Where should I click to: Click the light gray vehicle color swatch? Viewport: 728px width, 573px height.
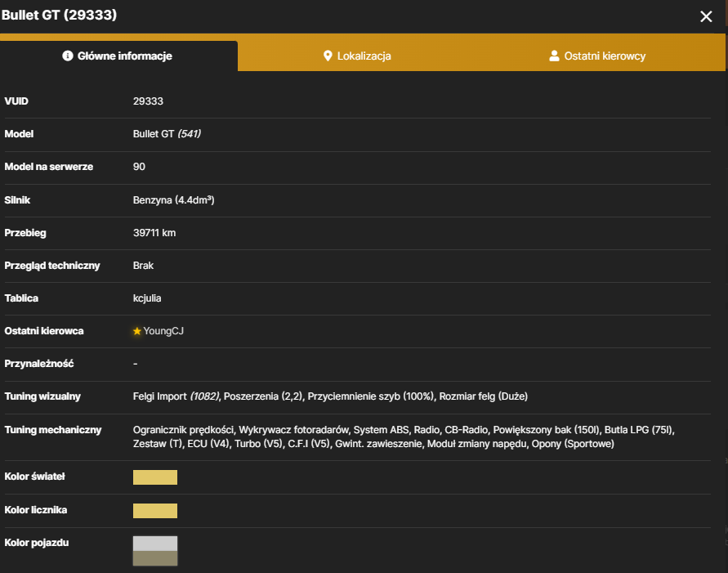[155, 544]
